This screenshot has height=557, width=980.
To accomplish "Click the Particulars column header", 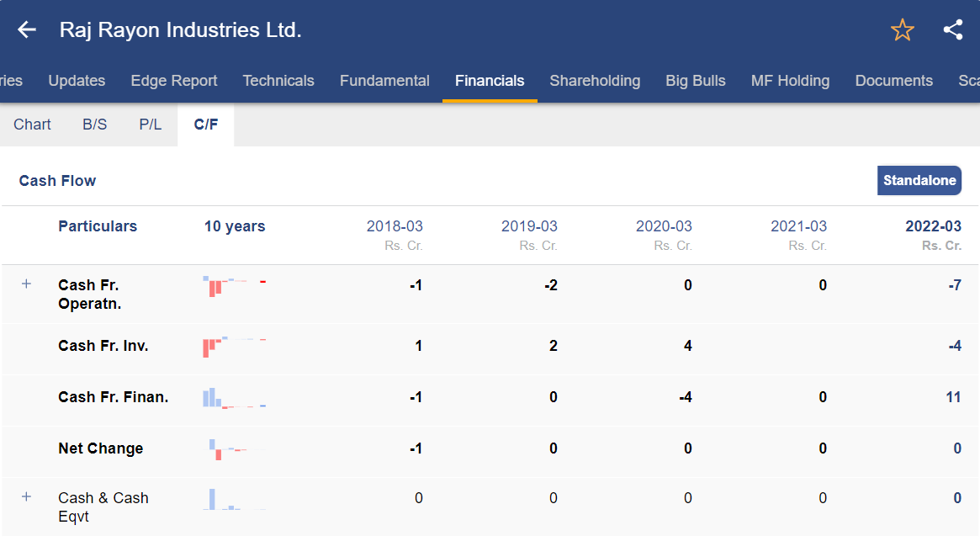I will coord(98,226).
